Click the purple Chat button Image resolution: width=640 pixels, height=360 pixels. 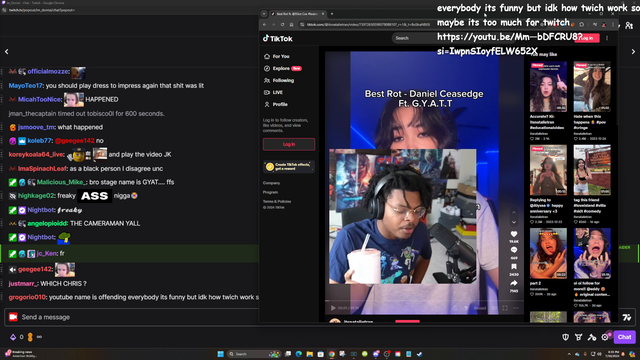(624, 337)
